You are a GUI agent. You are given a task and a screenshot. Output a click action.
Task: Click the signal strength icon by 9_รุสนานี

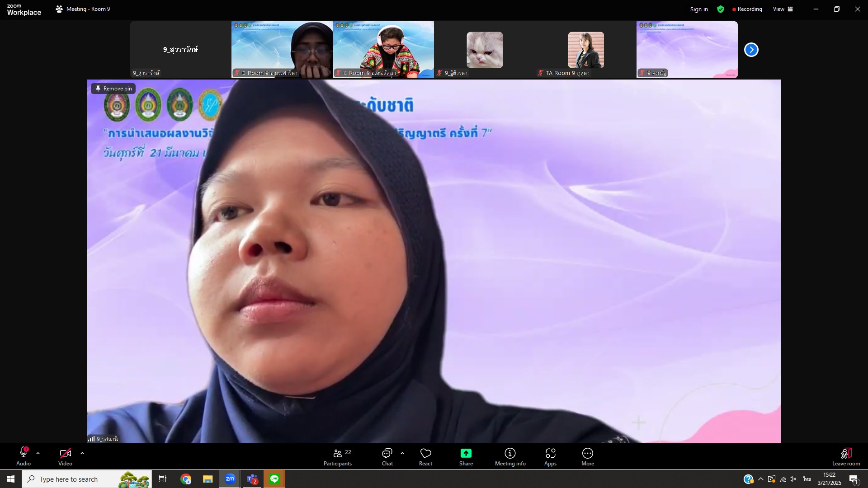(x=91, y=439)
